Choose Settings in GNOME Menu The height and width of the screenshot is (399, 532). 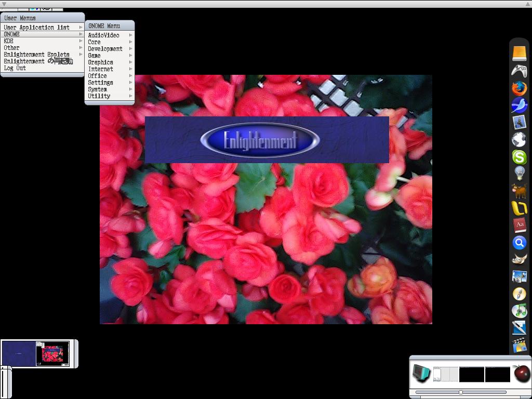pos(101,83)
